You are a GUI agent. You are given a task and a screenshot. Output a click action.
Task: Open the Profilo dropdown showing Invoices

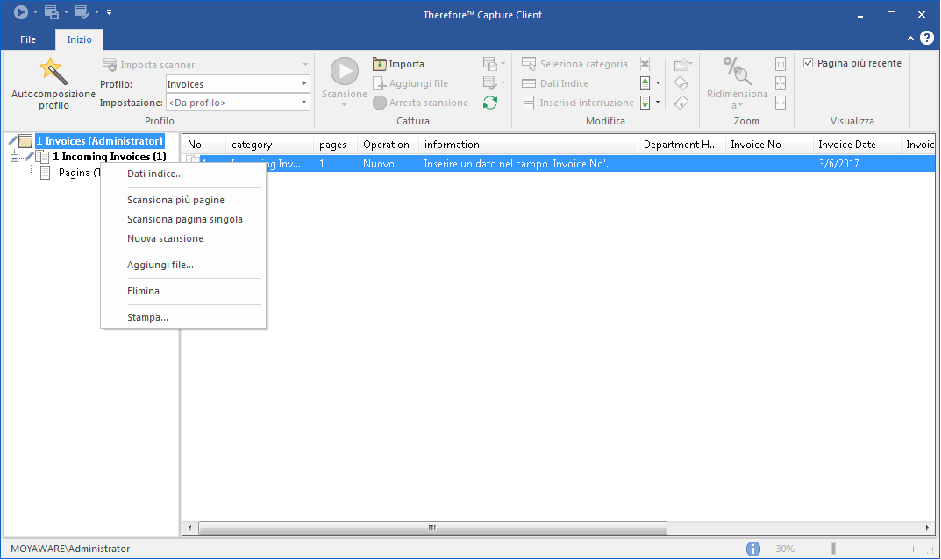(x=303, y=83)
